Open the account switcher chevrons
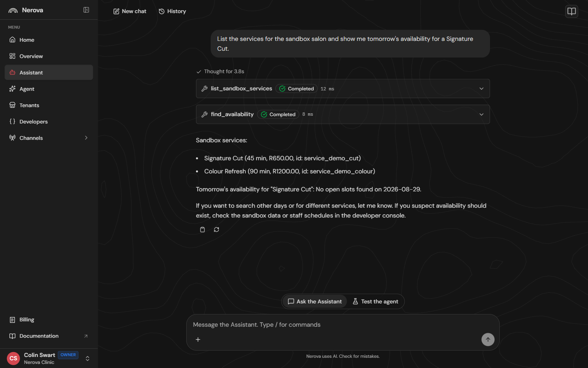The height and width of the screenshot is (368, 588). coord(87,359)
